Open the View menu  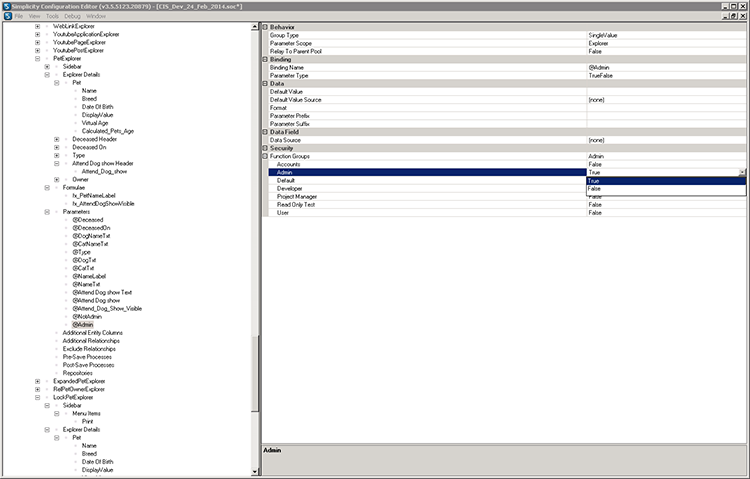34,16
